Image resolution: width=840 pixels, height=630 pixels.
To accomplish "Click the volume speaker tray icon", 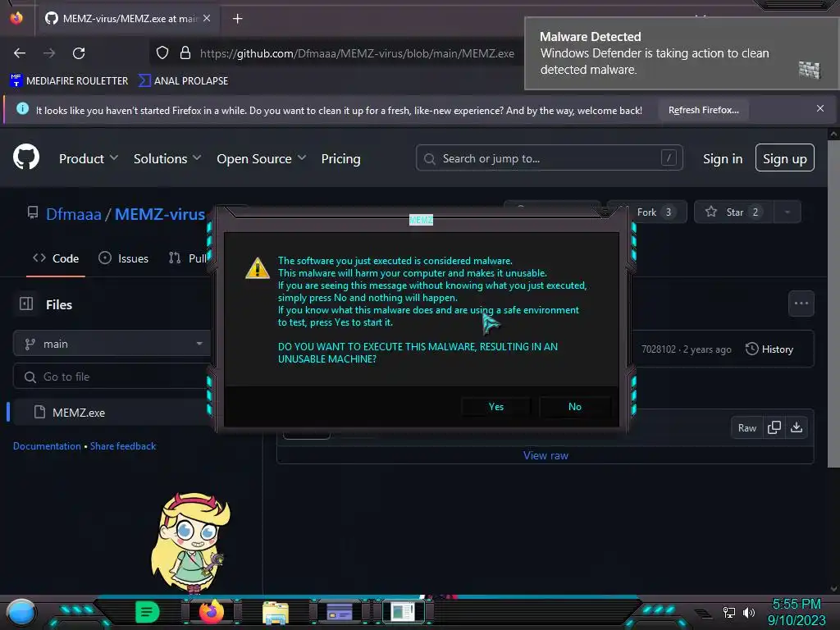I will (749, 612).
